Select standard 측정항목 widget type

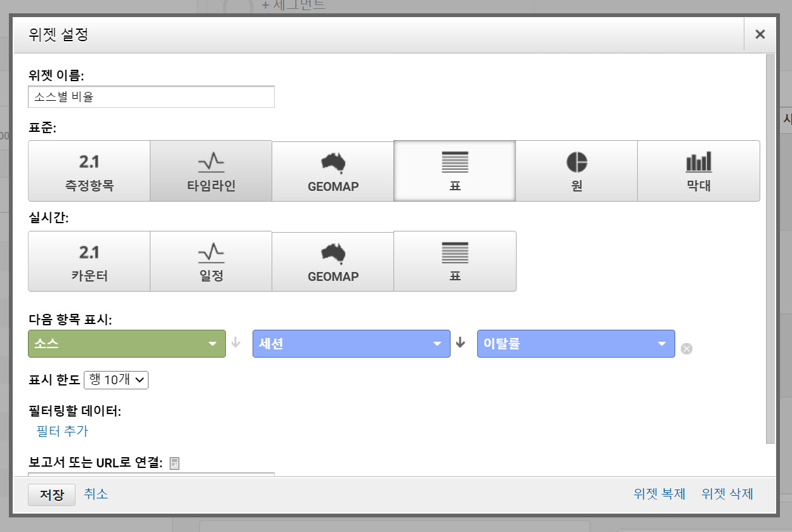tap(89, 171)
